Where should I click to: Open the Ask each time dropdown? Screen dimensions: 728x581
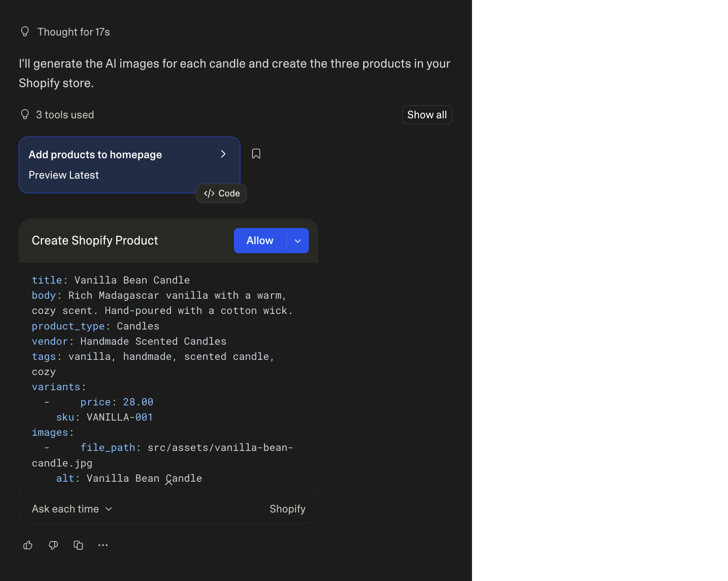coord(72,509)
